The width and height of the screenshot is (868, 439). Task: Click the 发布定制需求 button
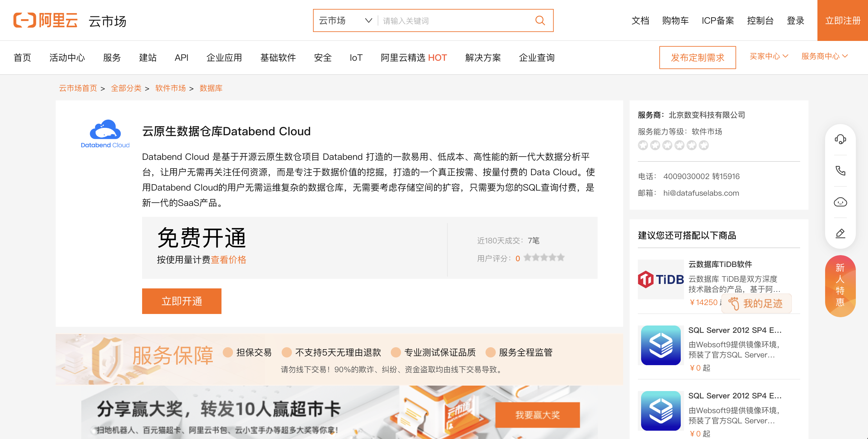click(x=697, y=58)
